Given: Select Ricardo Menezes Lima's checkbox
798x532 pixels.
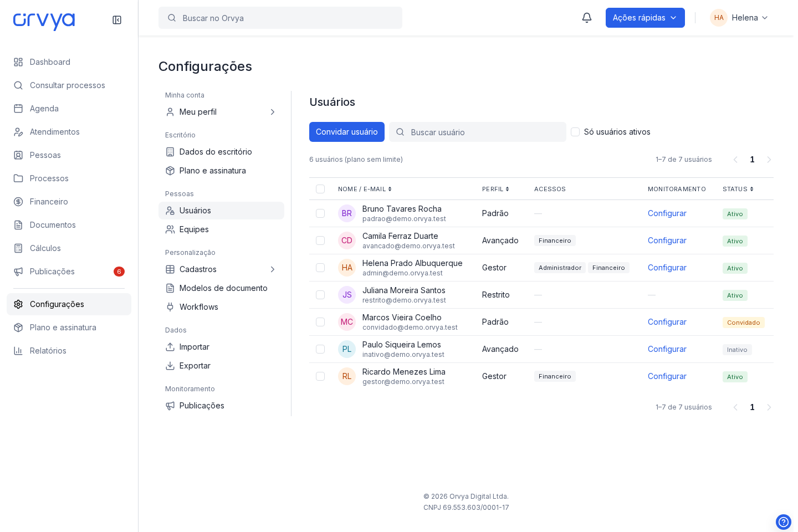Looking at the screenshot, I should coord(320,376).
